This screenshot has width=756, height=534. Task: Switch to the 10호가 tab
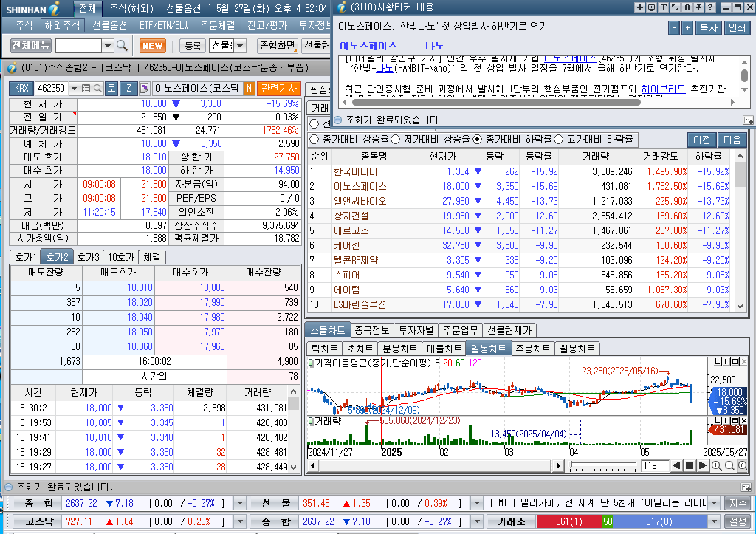pyautogui.click(x=120, y=257)
